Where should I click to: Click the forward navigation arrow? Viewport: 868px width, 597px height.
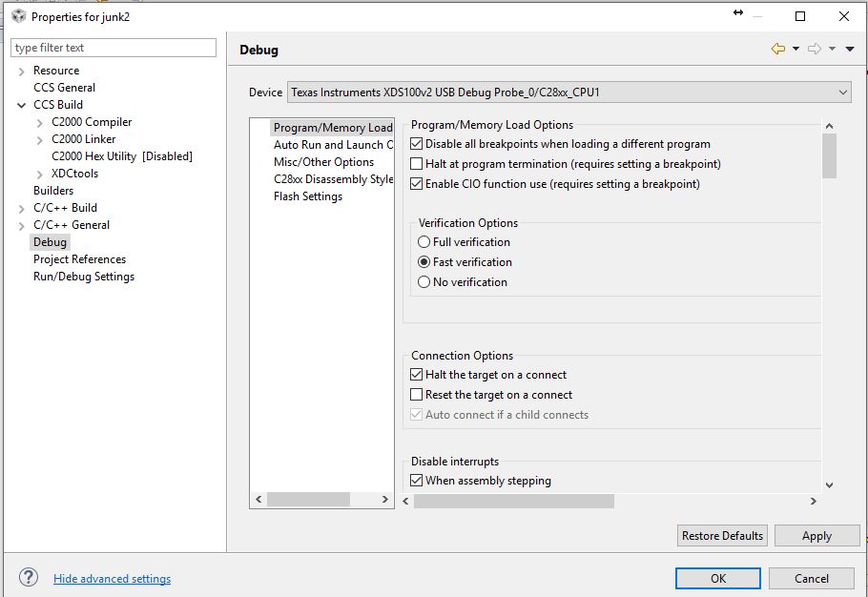click(x=815, y=49)
